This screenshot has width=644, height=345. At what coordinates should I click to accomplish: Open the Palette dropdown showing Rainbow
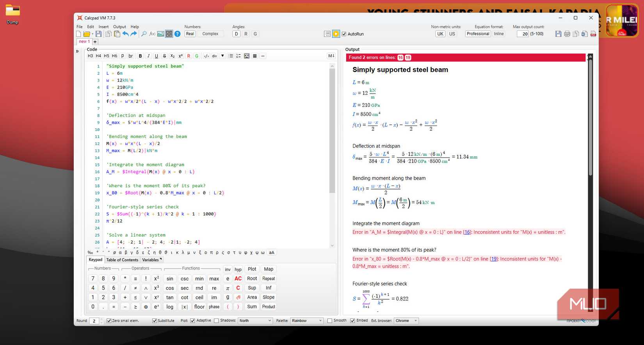coord(307,321)
